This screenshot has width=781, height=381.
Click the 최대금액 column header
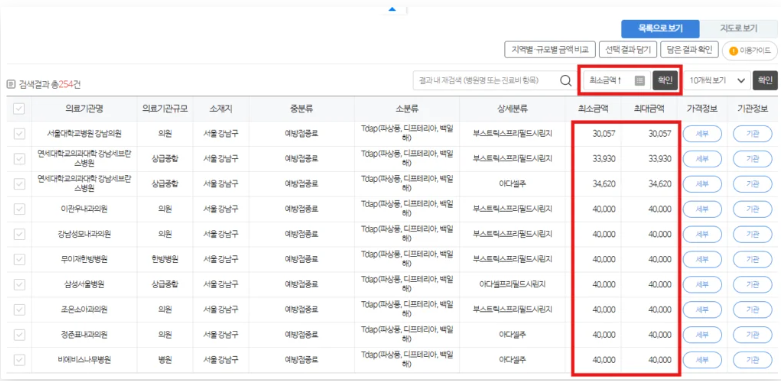[649, 109]
